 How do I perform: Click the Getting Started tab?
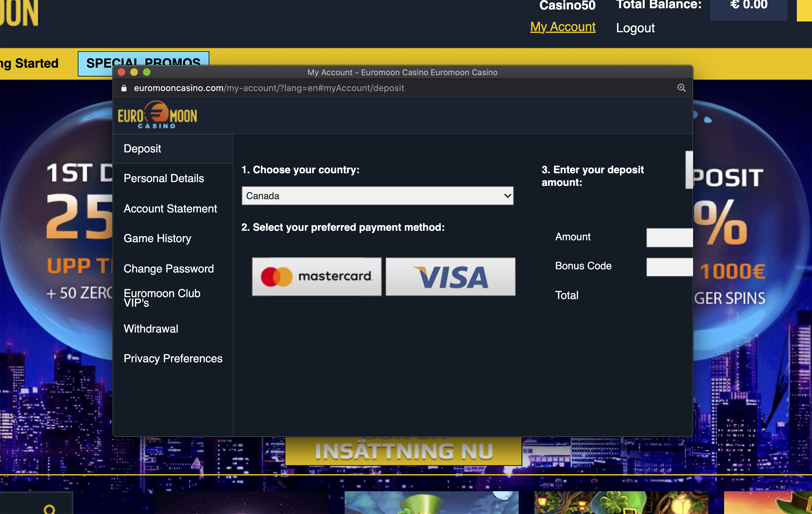point(29,63)
